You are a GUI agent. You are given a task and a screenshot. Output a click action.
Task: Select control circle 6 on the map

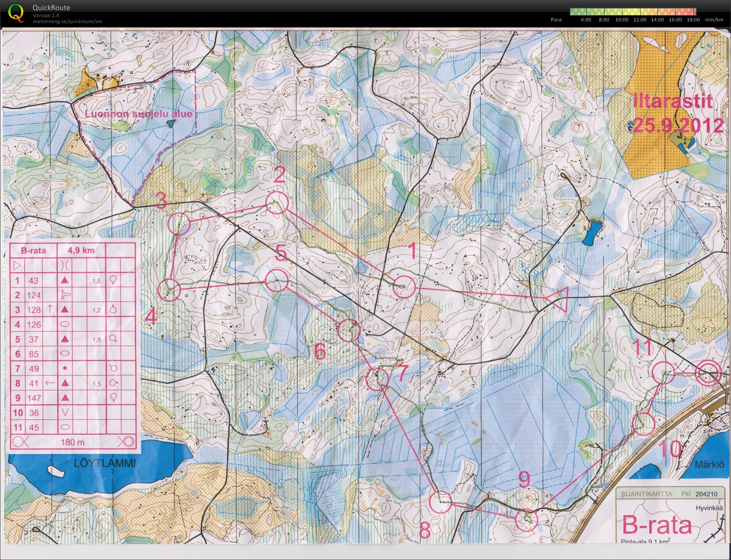[348, 331]
